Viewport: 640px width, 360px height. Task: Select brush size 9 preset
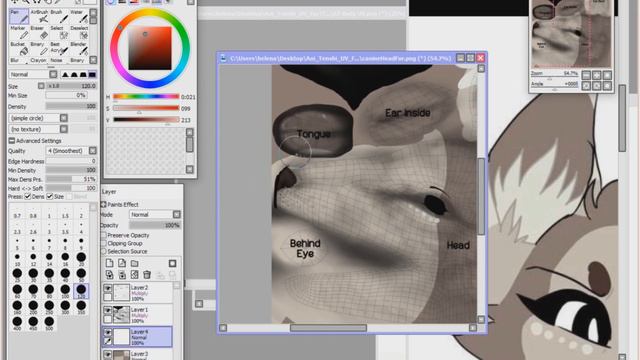click(81, 243)
